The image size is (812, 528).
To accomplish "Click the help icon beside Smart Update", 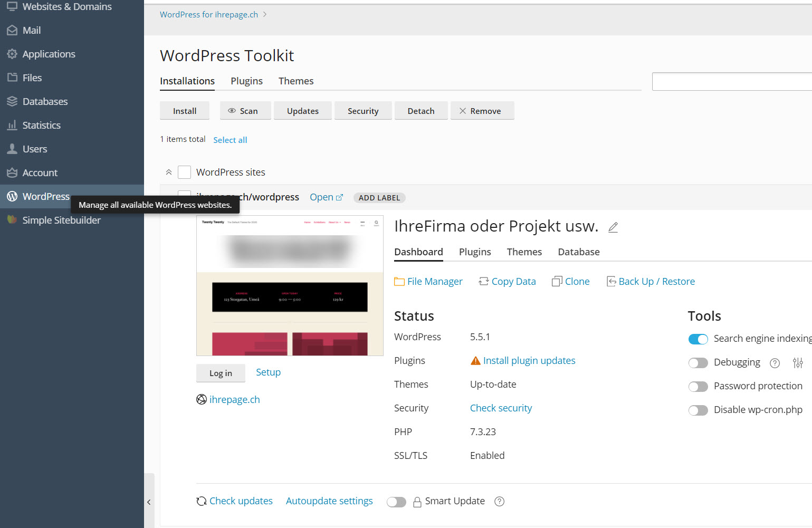I will point(499,502).
